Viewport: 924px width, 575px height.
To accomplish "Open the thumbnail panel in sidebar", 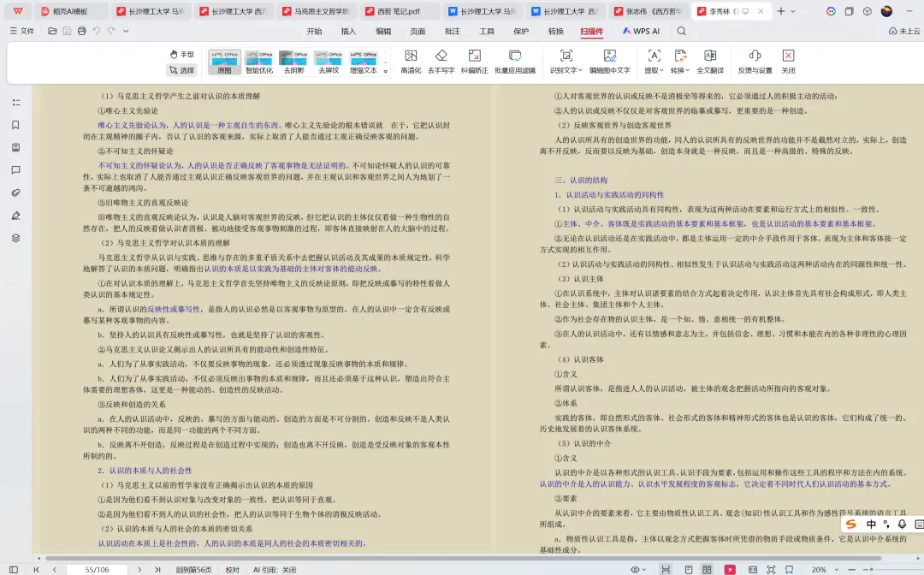I will (16, 148).
